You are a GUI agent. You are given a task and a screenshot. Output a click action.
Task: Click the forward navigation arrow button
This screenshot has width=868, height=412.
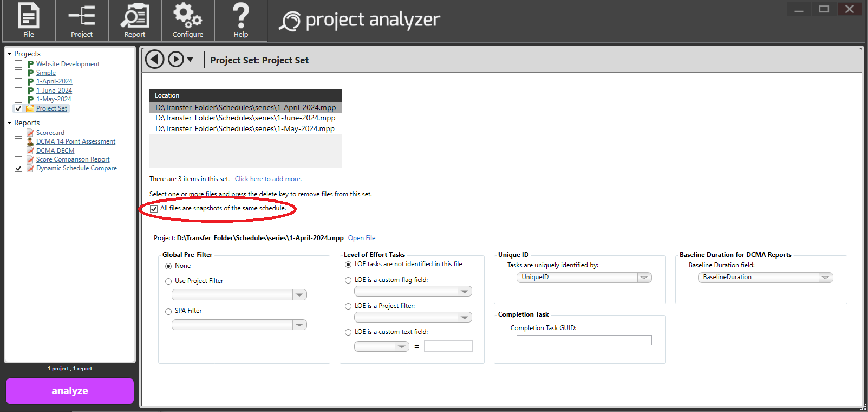175,59
